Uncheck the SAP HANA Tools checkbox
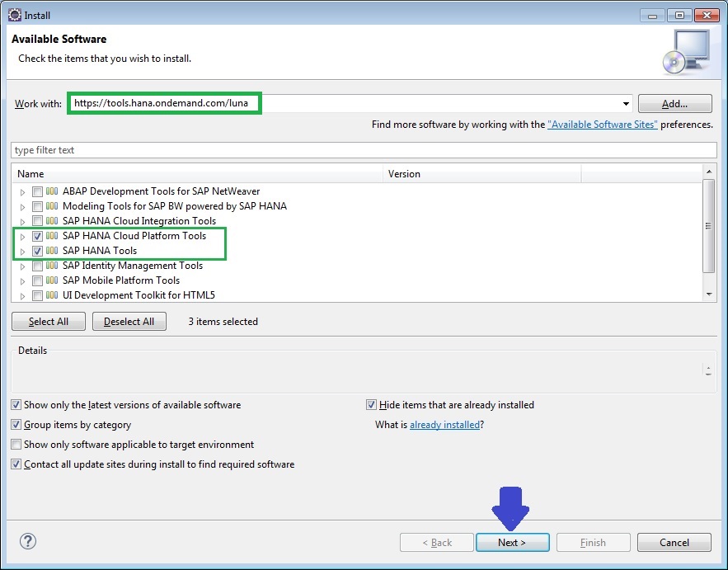 [x=38, y=251]
